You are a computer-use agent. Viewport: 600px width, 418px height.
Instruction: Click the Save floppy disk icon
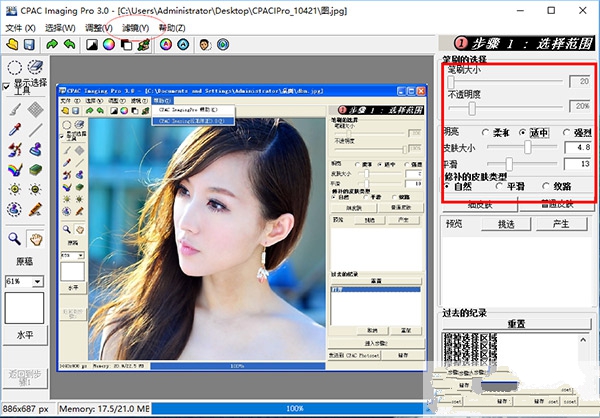pyautogui.click(x=29, y=45)
